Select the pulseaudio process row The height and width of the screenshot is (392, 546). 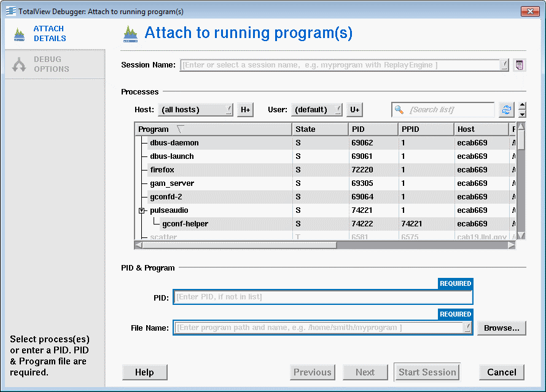326,210
